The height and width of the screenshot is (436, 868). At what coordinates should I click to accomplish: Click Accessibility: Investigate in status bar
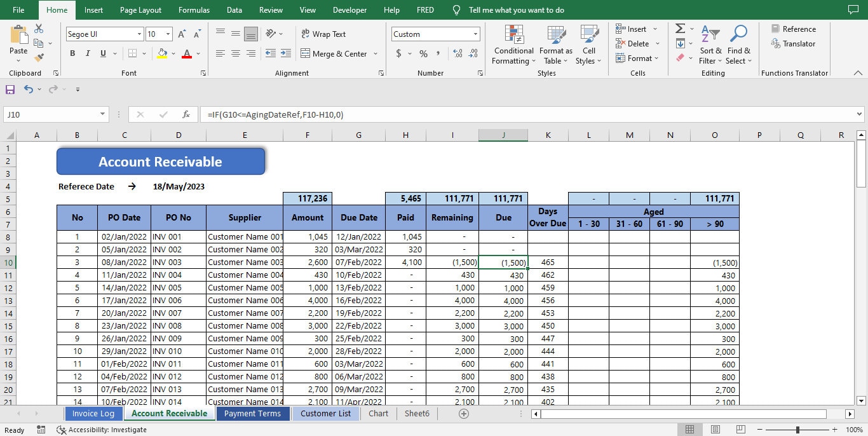point(102,430)
